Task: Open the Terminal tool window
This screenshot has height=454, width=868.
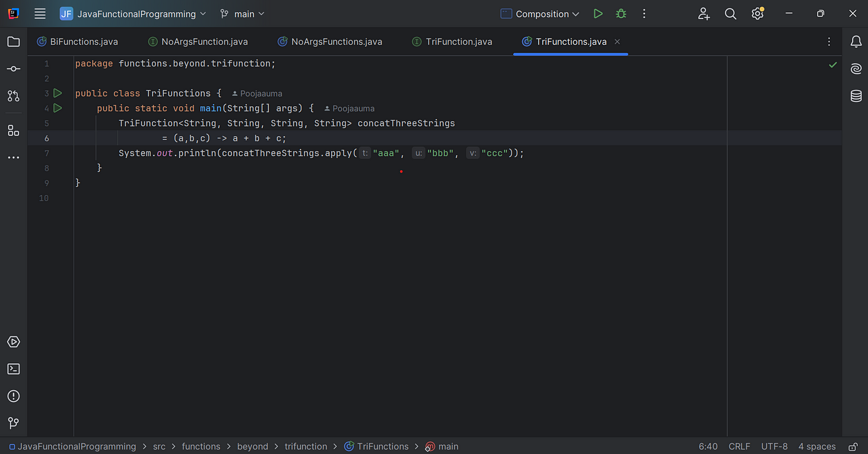Action: pos(13,369)
